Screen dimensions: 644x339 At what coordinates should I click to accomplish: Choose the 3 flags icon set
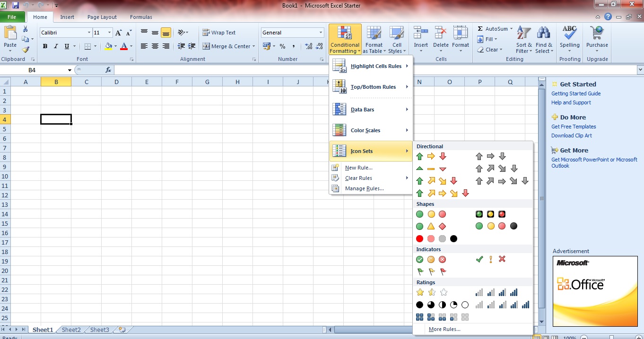tap(431, 271)
